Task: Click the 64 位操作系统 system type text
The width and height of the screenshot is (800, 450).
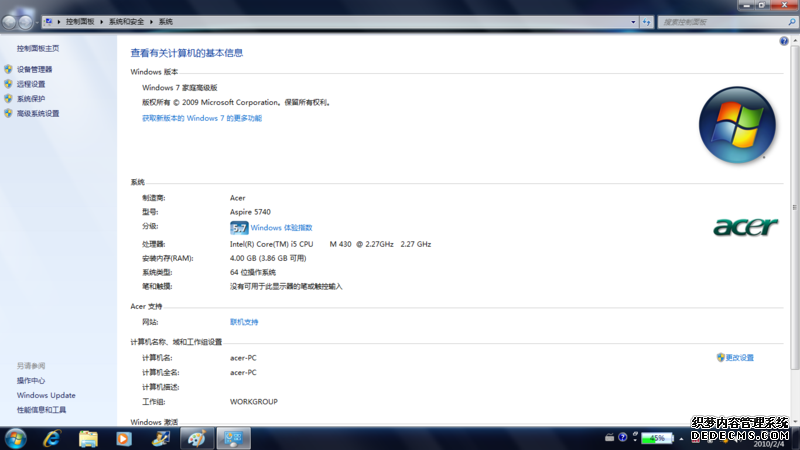Action: point(253,272)
